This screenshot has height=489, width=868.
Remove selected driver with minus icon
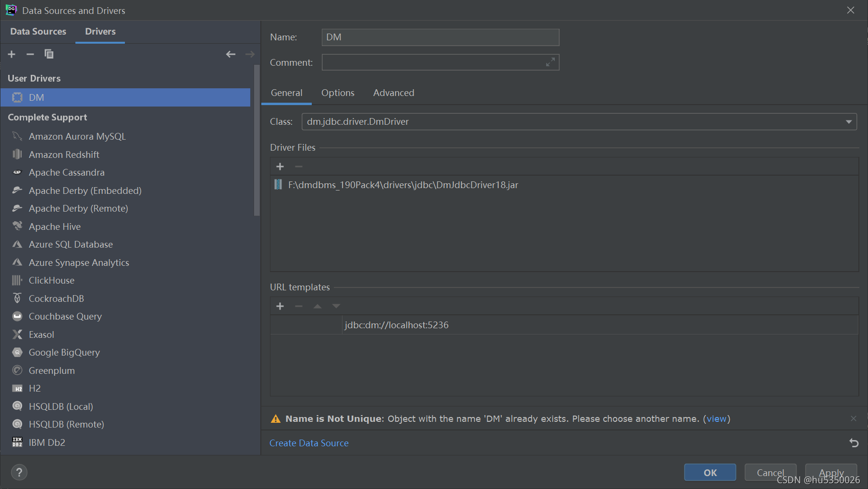pyautogui.click(x=30, y=54)
